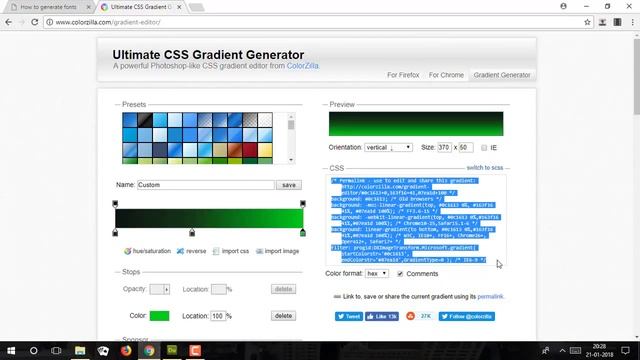Click the browser address bar
640x360 pixels.
(314, 22)
